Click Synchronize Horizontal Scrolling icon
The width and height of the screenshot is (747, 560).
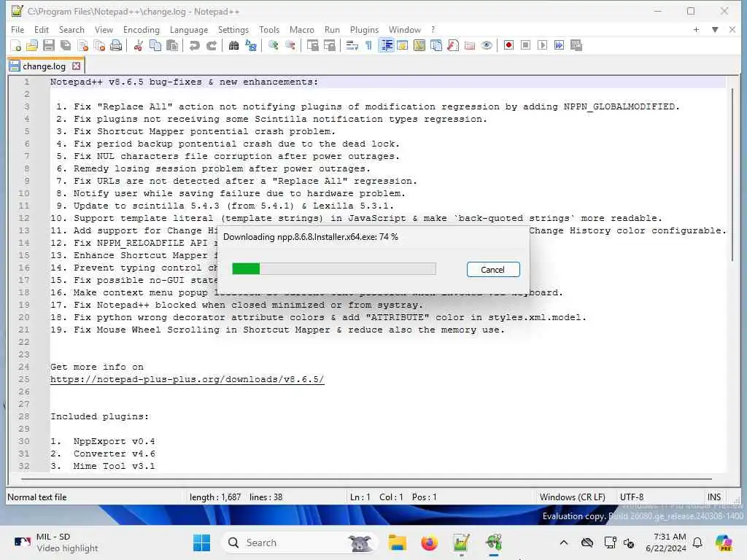pos(330,46)
